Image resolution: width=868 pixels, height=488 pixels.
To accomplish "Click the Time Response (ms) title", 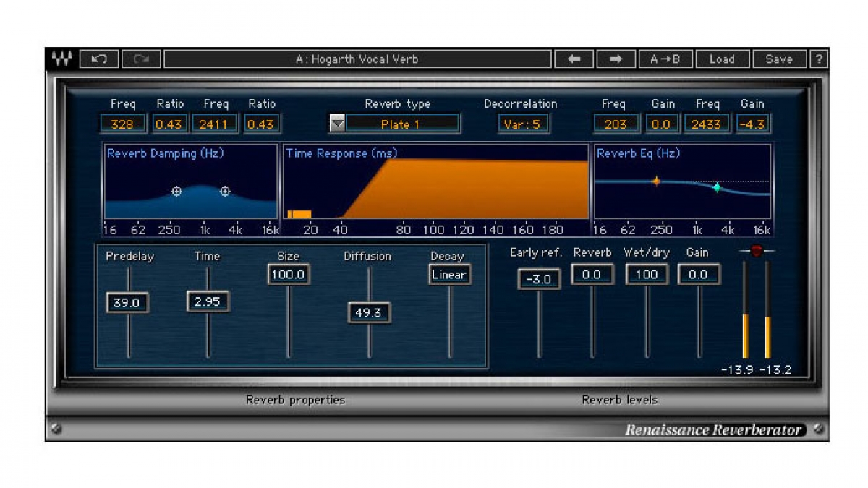I will [341, 153].
